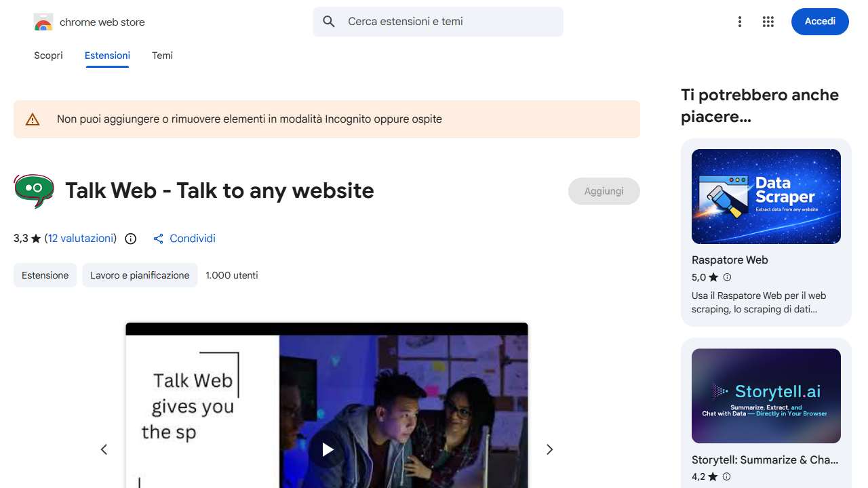Click the info icon under Storytell summary

[x=726, y=476]
